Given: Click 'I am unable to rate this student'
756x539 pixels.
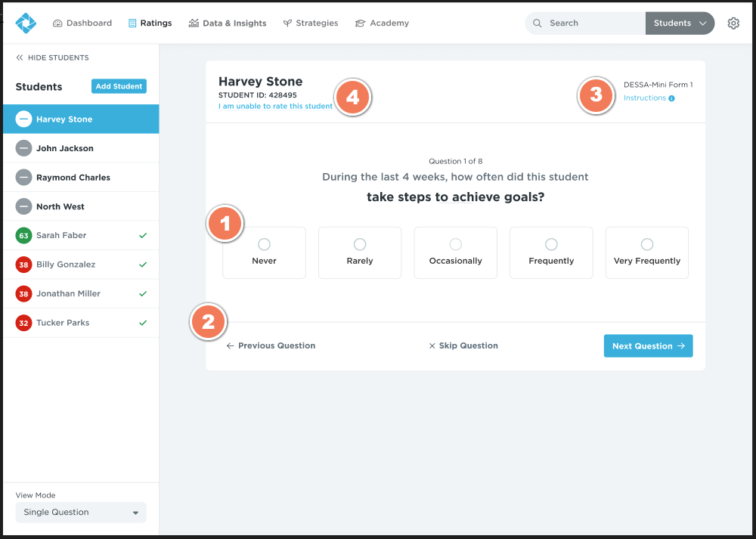Looking at the screenshot, I should point(275,107).
